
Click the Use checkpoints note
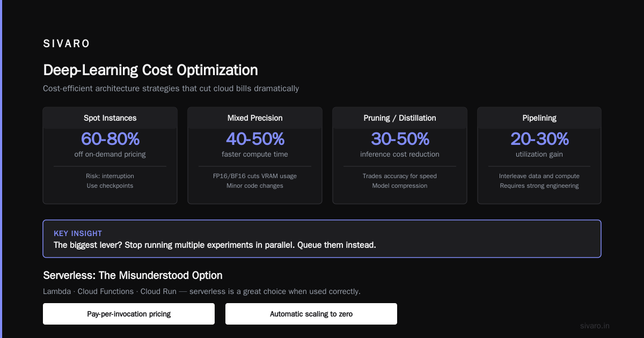[x=110, y=186]
